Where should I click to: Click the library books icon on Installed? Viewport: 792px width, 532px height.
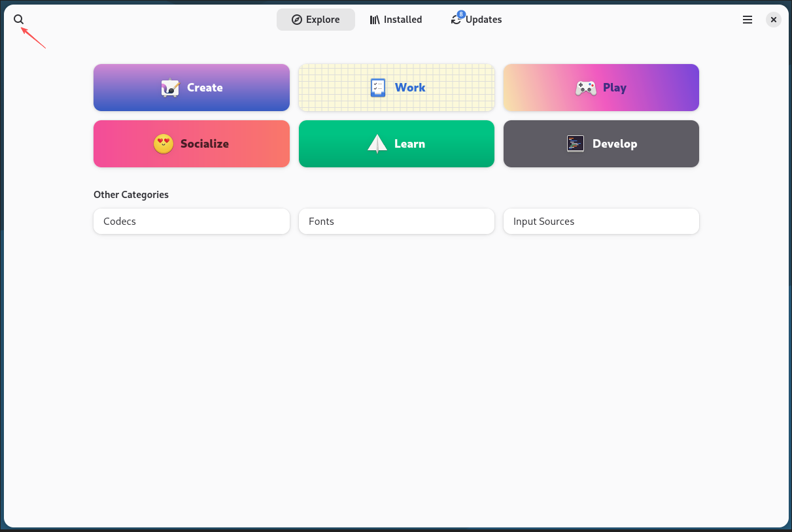(x=375, y=20)
